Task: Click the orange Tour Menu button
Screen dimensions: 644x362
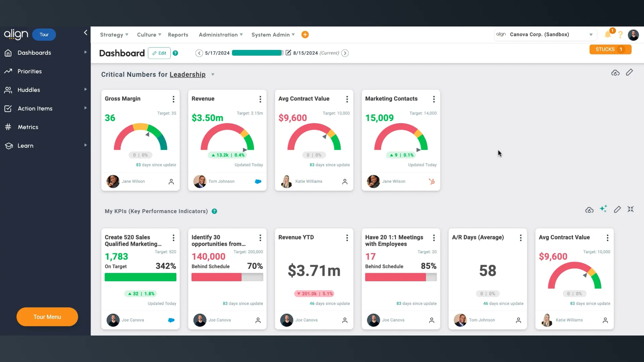Action: click(47, 317)
